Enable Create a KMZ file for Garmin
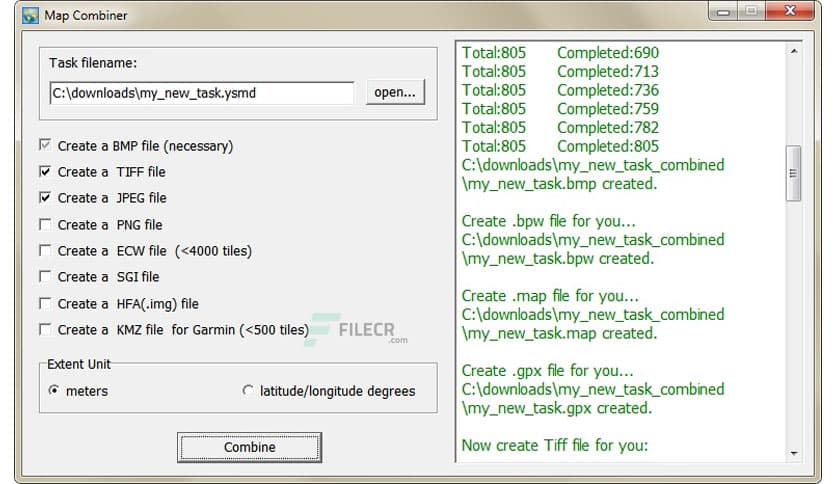The width and height of the screenshot is (836, 484). pos(45,329)
